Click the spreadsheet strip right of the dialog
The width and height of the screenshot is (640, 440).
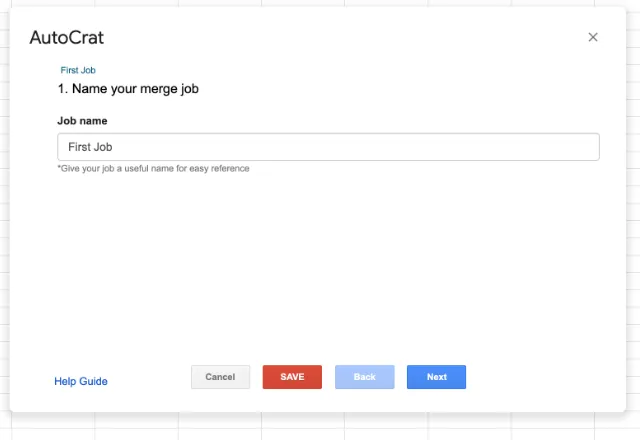pyautogui.click(x=633, y=220)
